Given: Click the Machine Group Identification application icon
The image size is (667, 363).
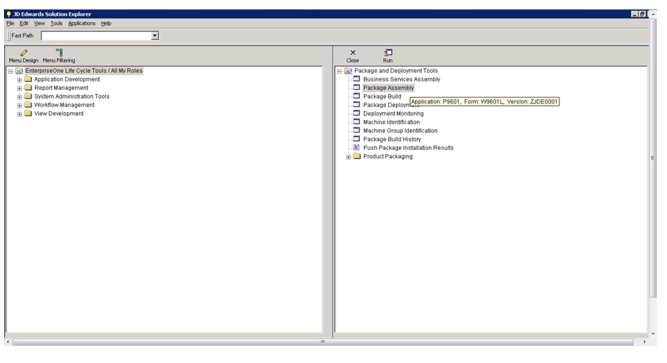Looking at the screenshot, I should point(357,130).
